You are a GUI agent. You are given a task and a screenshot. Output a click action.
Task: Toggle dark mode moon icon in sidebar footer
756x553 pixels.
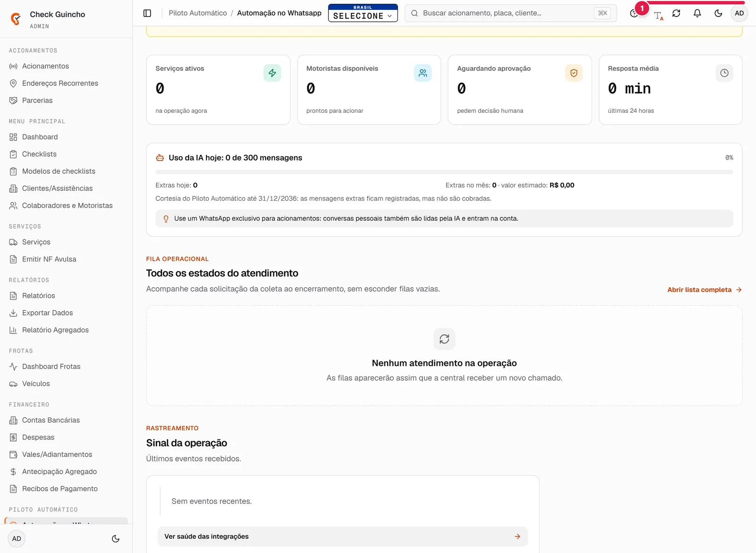(116, 539)
